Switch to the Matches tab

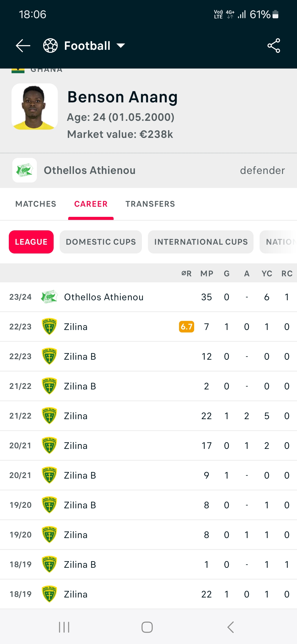[36, 204]
